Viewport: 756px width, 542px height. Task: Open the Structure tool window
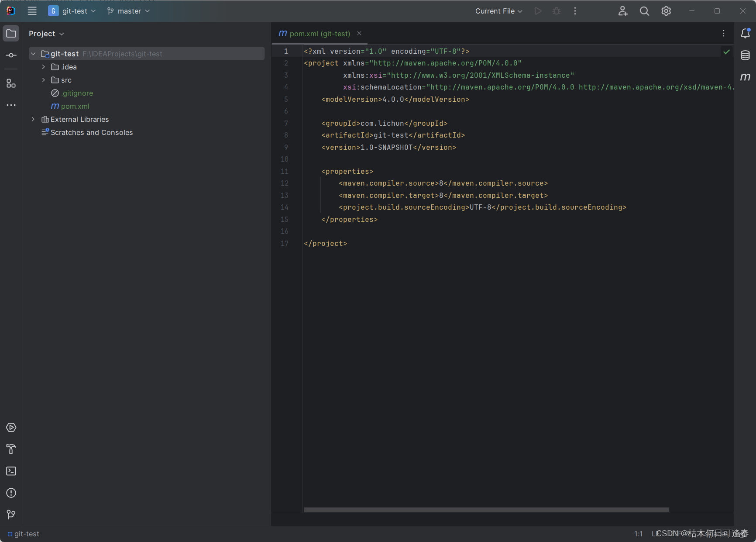(x=11, y=83)
